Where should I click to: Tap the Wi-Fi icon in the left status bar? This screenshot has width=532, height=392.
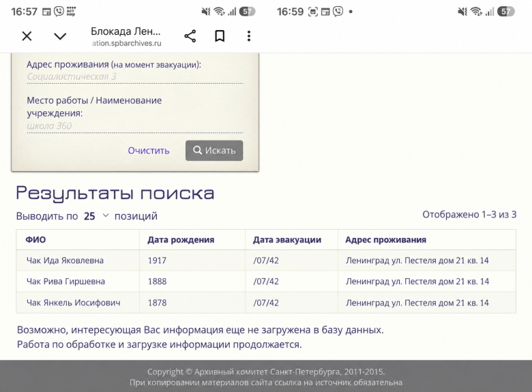219,12
